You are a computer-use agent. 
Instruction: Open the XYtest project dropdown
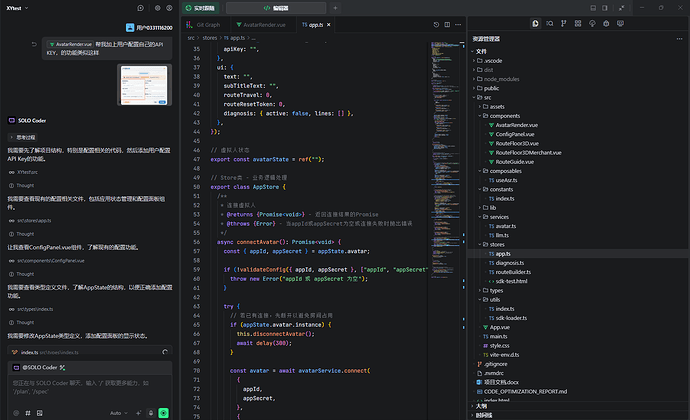pos(16,7)
